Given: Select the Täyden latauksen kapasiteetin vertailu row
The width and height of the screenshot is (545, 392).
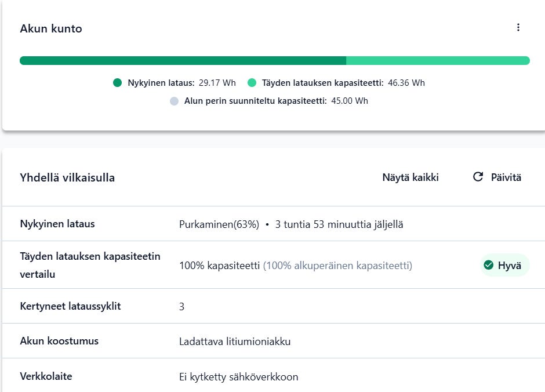Looking at the screenshot, I should [x=272, y=265].
